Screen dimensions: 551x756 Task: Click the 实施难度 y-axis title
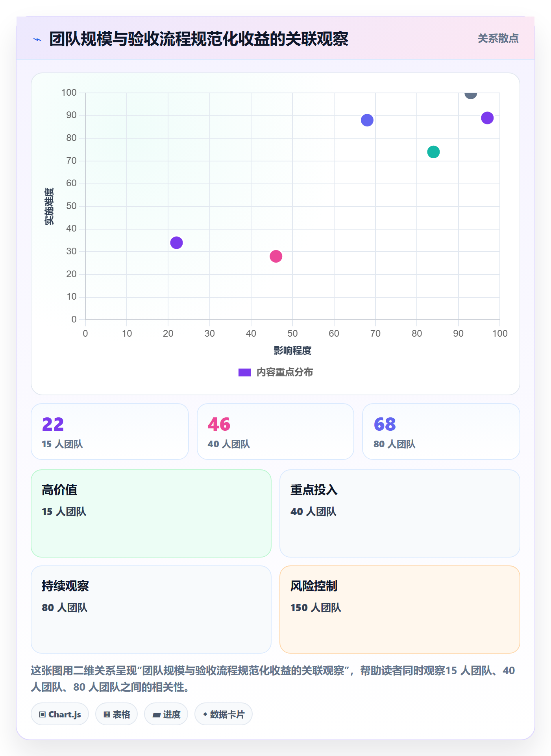tap(49, 206)
